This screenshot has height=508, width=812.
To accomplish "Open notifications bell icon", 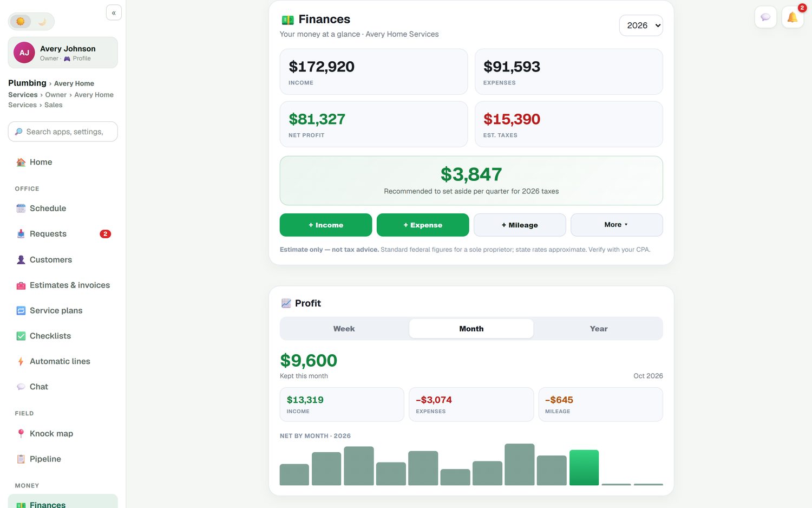I will tap(793, 17).
